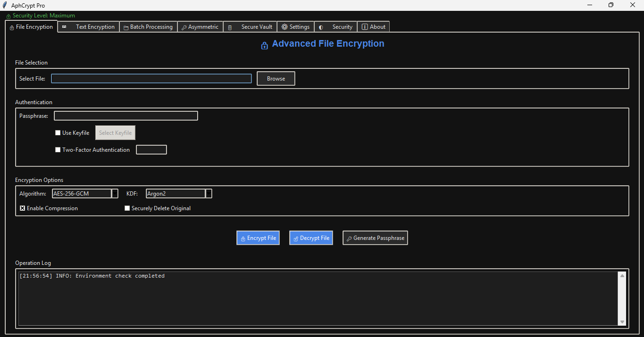Click the Browse button
The width and height of the screenshot is (644, 337).
click(x=276, y=79)
